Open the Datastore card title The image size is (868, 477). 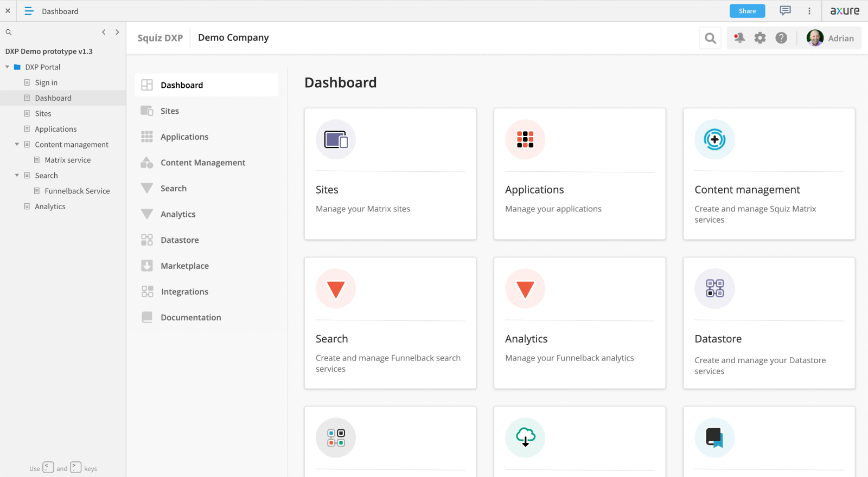[x=718, y=339]
